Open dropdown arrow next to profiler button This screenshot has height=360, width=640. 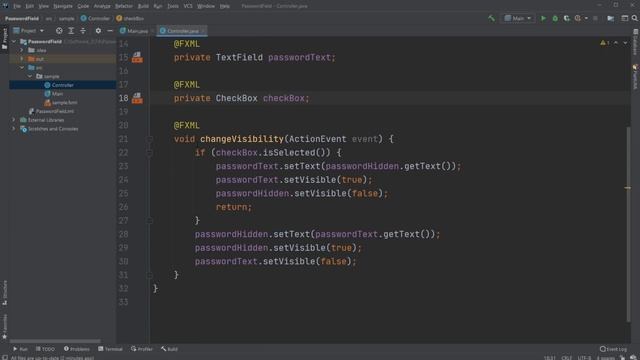point(586,18)
